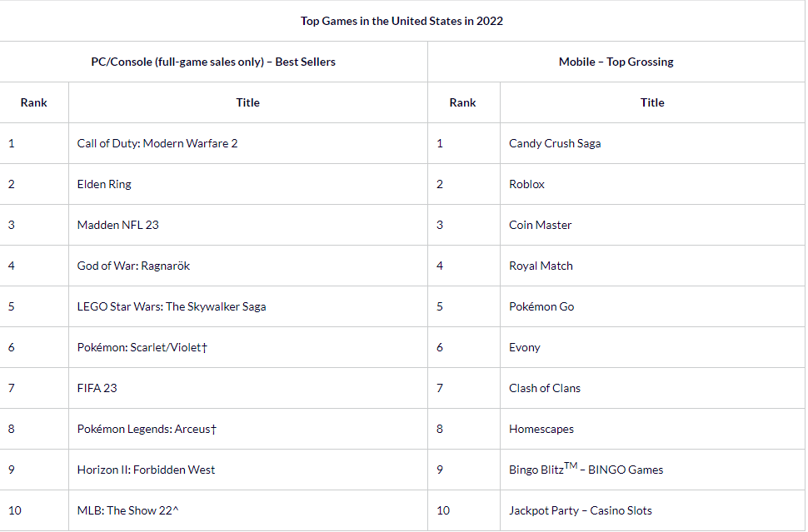Click God of War: Ragnarök

[134, 266]
